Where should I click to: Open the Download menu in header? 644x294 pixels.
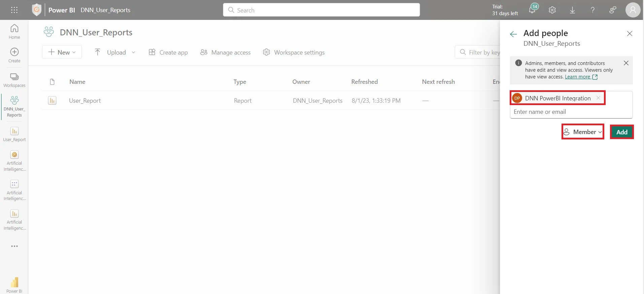coord(572,10)
